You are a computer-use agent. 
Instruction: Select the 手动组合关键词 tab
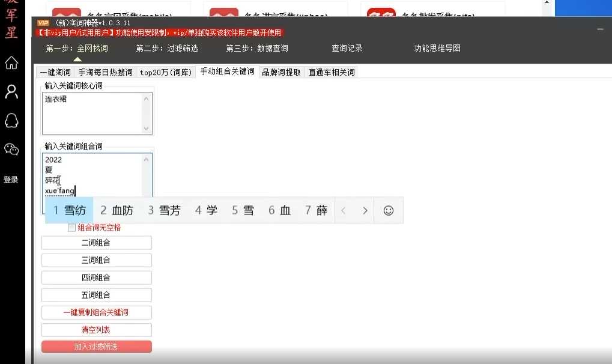[227, 71]
